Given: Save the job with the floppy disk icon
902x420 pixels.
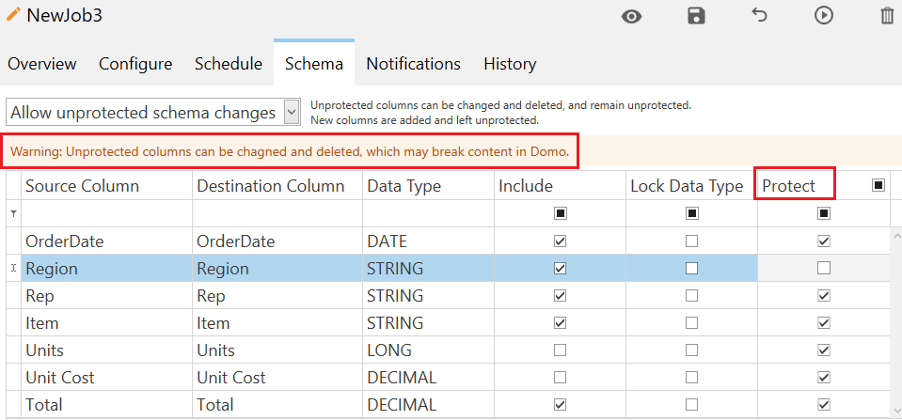Looking at the screenshot, I should tap(696, 16).
